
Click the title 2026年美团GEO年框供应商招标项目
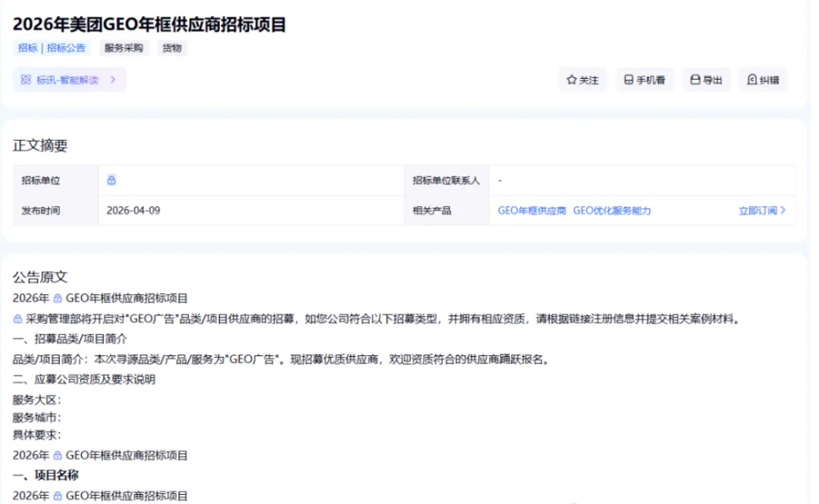click(149, 24)
